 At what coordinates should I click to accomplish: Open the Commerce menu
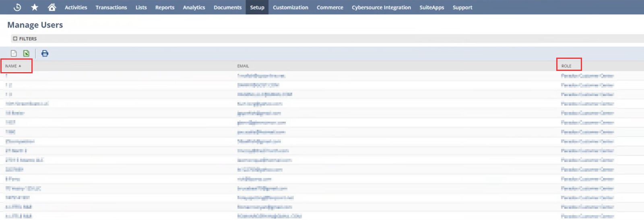point(330,7)
